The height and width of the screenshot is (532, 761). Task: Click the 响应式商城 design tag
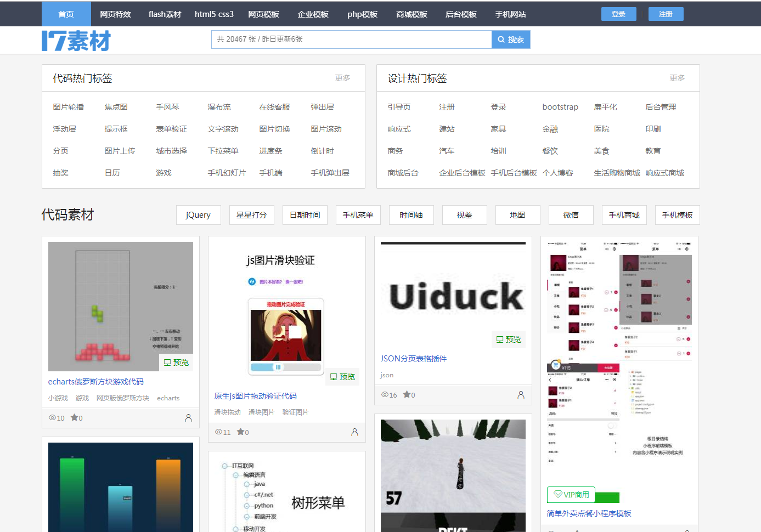point(665,173)
